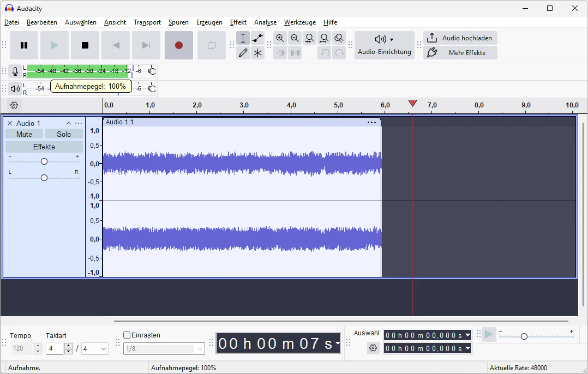Open the Ansicht menu
588x374 pixels.
pos(115,22)
